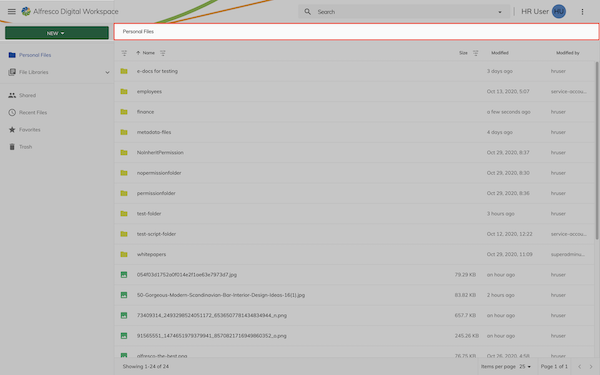Viewport: 600px width, 375px height.
Task: Open the NEW dropdown button
Action: coord(57,33)
